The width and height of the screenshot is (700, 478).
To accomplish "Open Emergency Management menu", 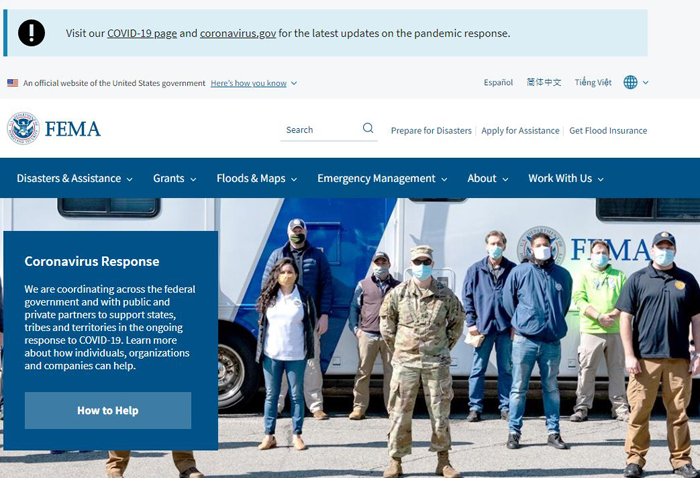I will (376, 179).
